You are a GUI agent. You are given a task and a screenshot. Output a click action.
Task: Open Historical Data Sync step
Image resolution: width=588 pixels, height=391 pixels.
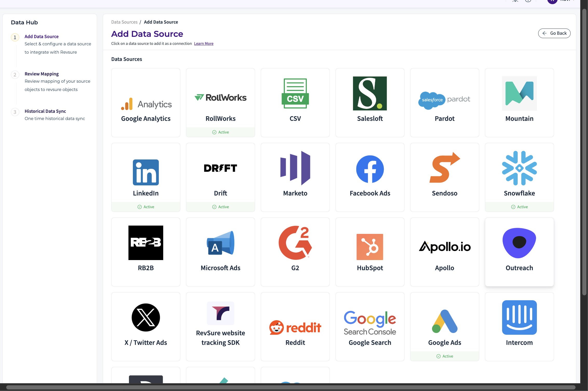[45, 111]
